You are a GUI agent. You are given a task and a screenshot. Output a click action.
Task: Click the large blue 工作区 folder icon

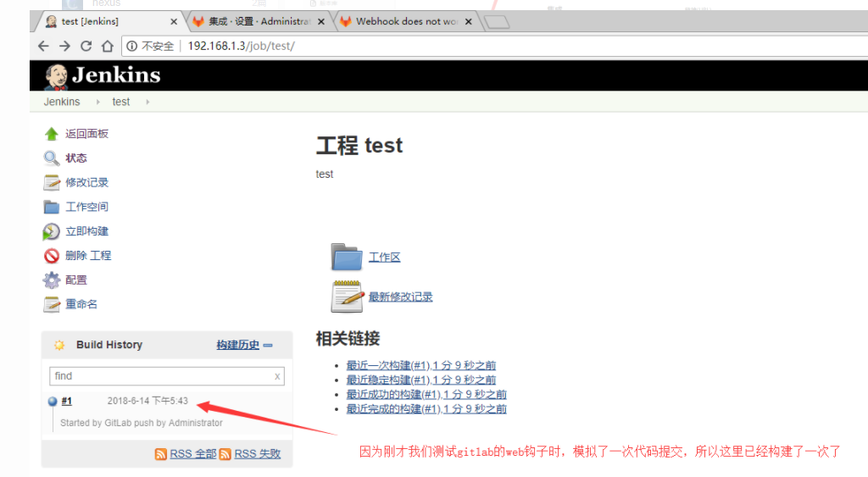[x=347, y=257]
